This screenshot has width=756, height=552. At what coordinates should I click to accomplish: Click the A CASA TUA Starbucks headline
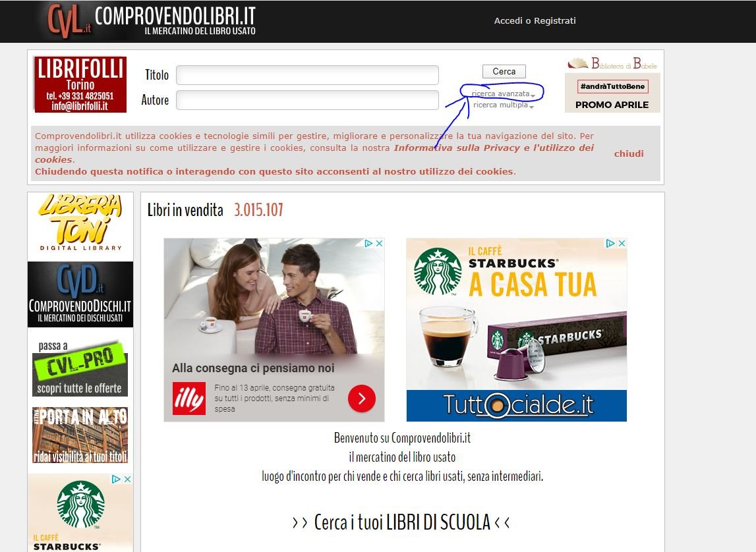click(x=533, y=284)
